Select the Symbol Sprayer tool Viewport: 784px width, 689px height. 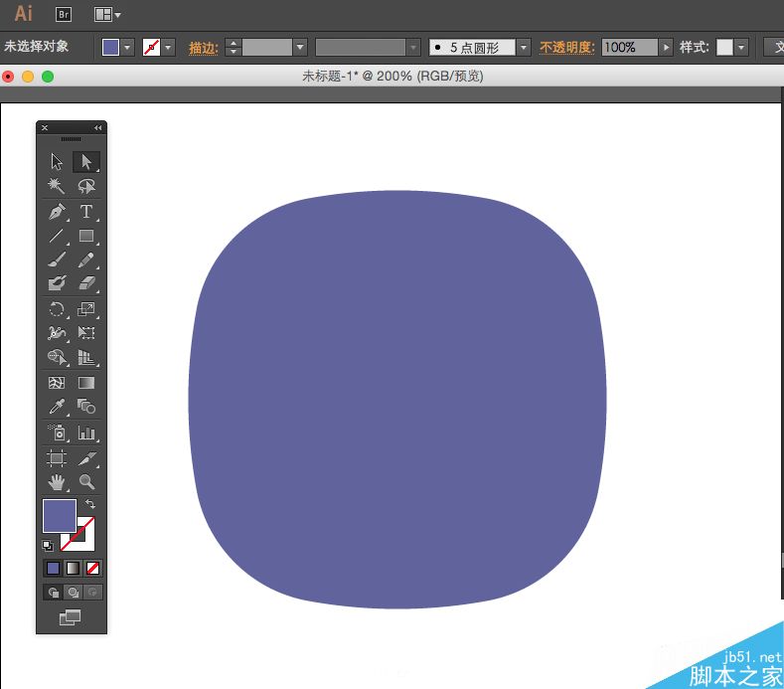[57, 432]
